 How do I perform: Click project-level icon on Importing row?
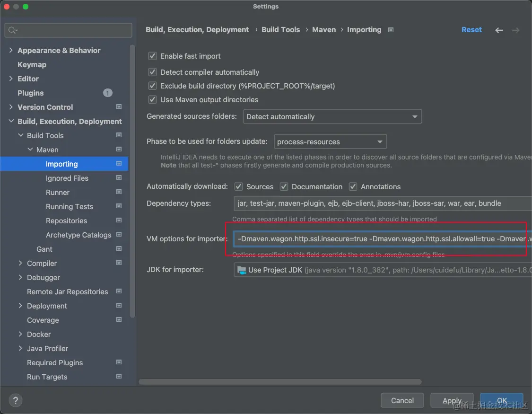click(119, 164)
